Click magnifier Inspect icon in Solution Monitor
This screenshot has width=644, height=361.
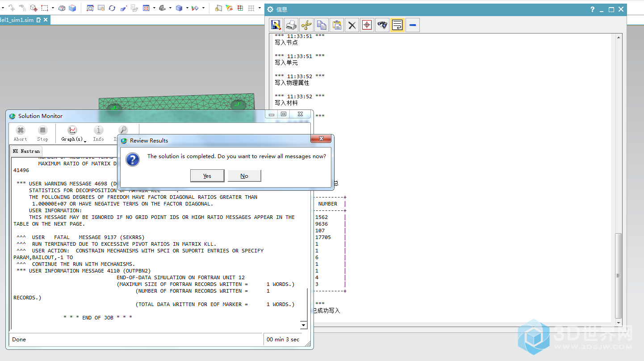pos(122,130)
